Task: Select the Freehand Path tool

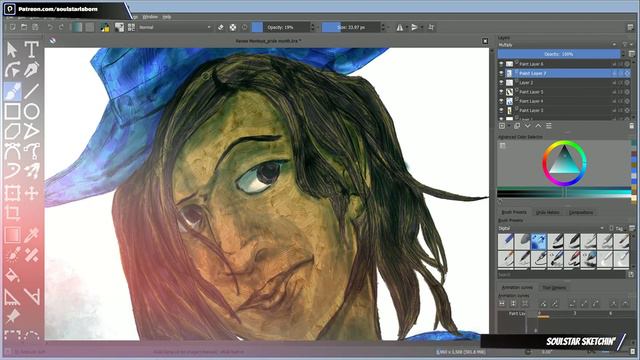Action: 31,152
